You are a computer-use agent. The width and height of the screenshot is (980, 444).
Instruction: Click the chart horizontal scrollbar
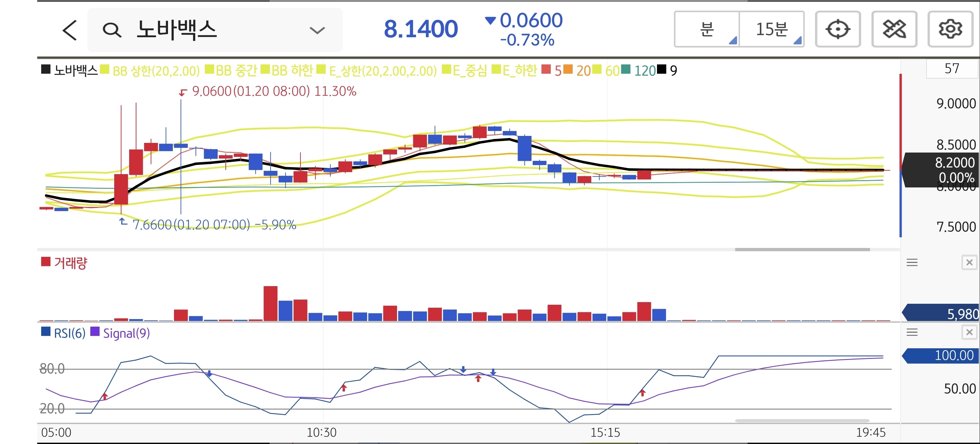(x=802, y=249)
